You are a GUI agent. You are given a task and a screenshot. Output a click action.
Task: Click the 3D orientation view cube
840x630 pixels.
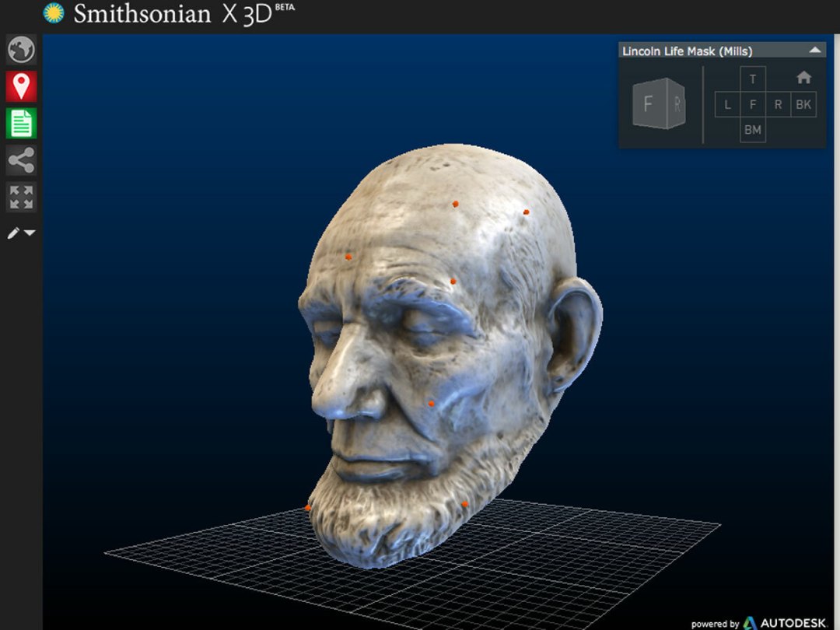tap(659, 103)
